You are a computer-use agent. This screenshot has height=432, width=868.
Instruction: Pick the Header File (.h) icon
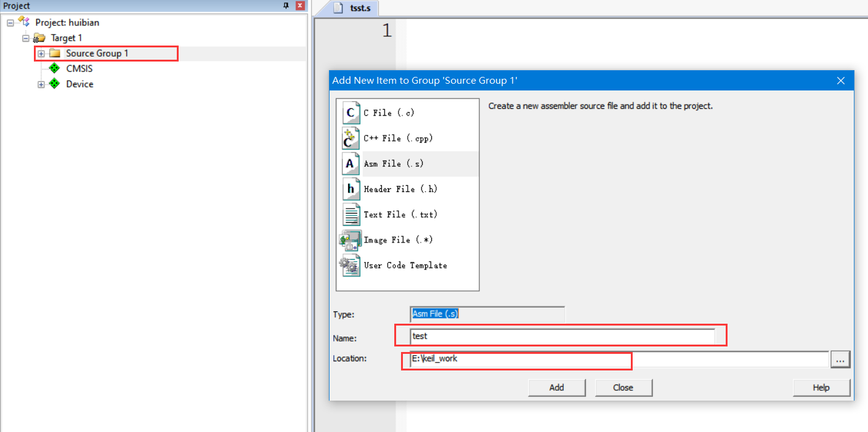351,189
